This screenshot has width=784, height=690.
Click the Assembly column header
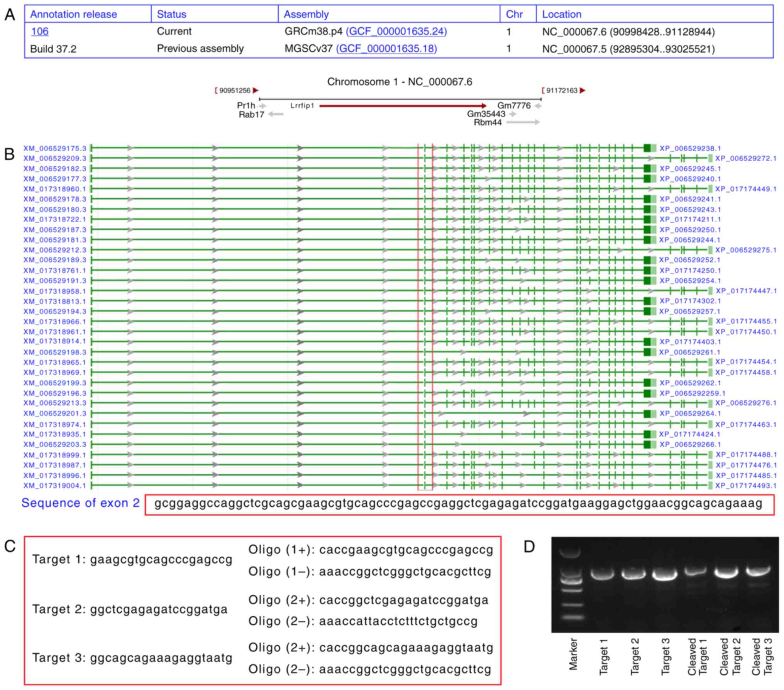[306, 14]
